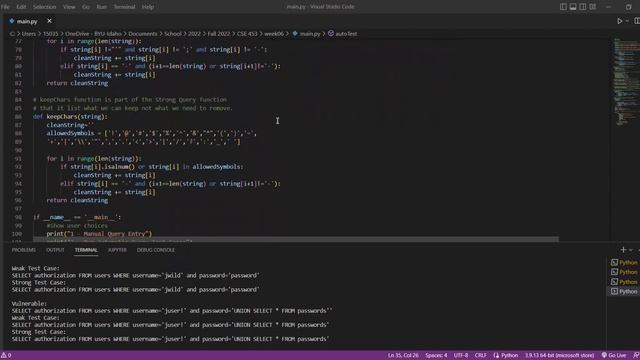
Task: Open the File menu
Action: point(5,7)
